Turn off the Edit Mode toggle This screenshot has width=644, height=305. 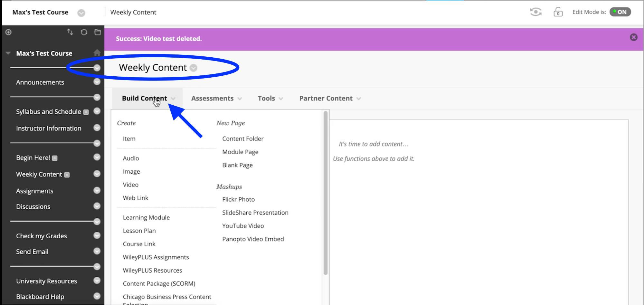(620, 12)
